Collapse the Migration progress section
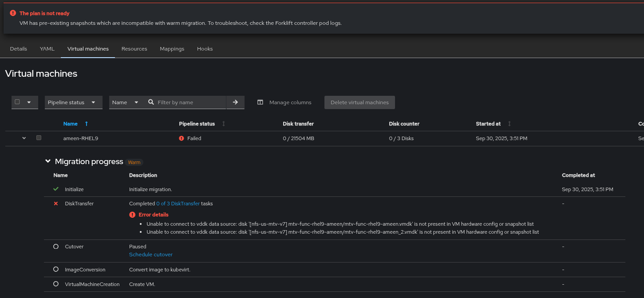 tap(48, 161)
